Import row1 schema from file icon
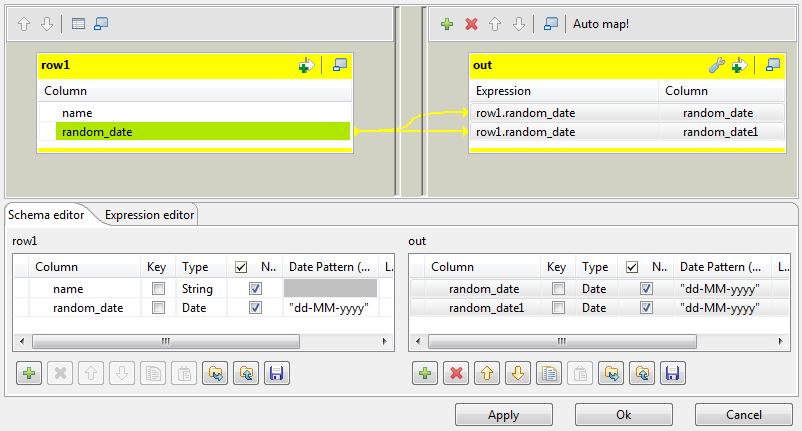This screenshot has width=802, height=431. (x=215, y=373)
